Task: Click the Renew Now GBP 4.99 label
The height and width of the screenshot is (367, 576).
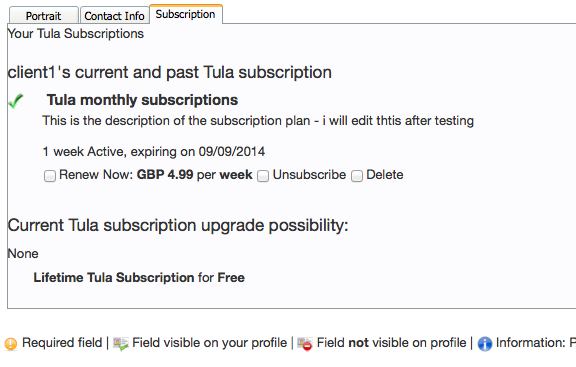Action: pyautogui.click(x=156, y=174)
